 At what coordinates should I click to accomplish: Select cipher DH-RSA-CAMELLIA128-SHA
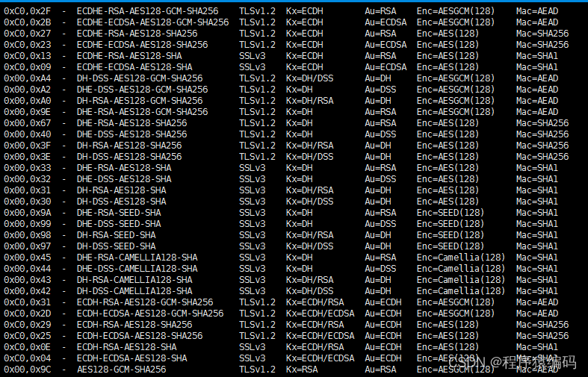click(x=134, y=280)
